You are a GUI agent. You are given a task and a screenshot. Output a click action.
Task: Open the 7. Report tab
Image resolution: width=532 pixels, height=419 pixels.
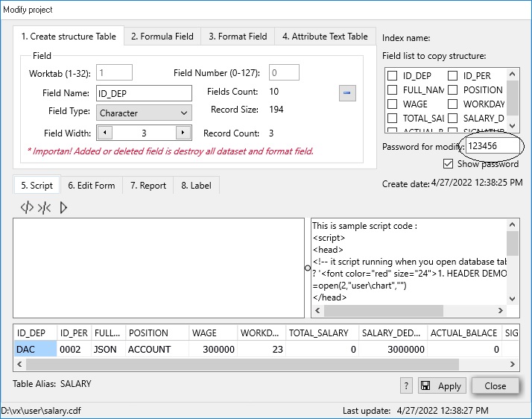148,186
